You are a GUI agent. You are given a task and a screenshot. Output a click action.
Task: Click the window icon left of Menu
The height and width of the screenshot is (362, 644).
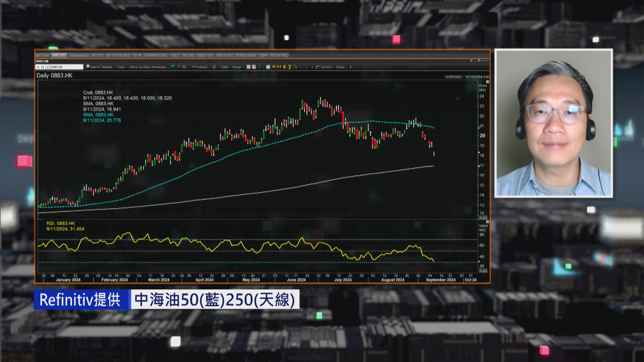click(479, 61)
